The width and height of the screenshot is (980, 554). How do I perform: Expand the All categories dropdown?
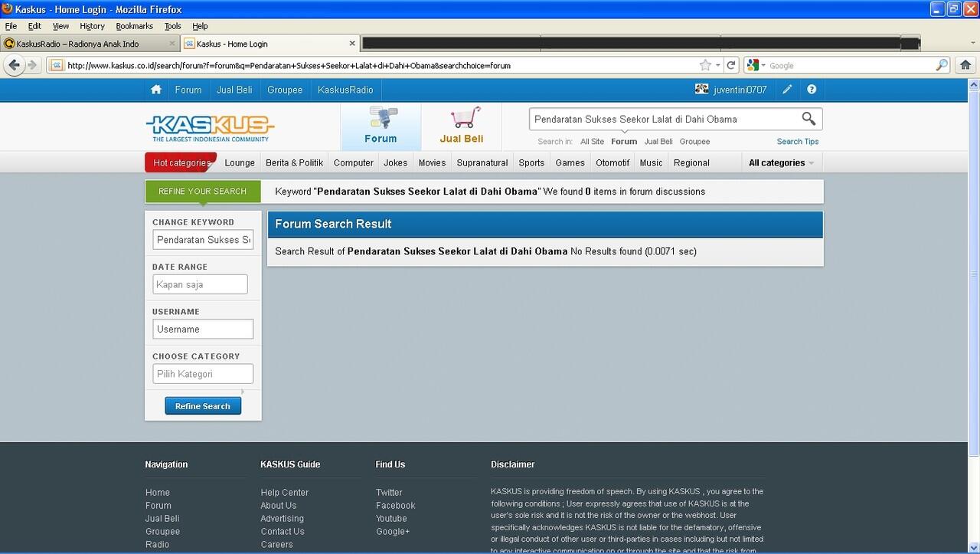[781, 162]
